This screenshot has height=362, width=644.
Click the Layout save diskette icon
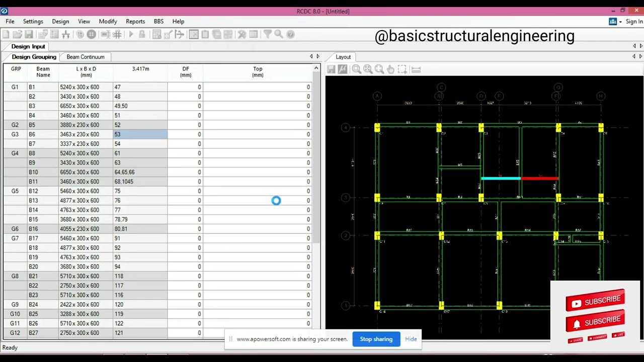coord(331,69)
